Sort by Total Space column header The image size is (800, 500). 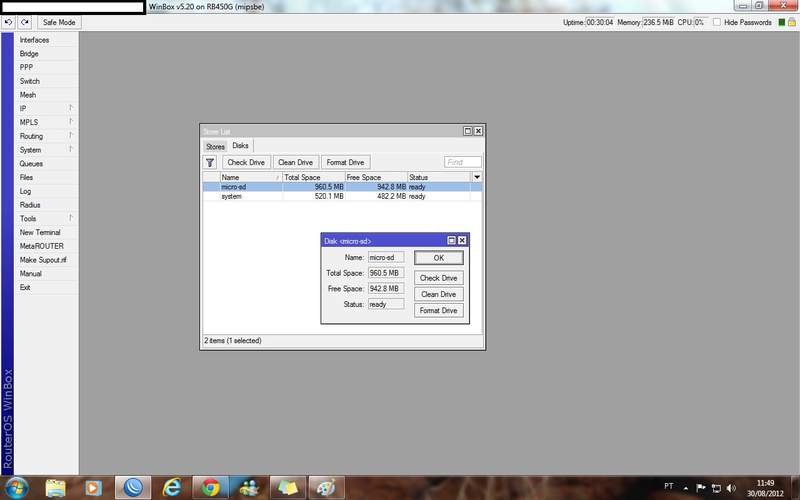pos(314,177)
